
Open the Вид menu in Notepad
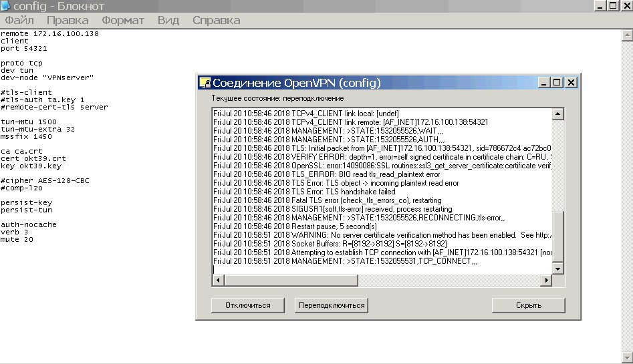click(168, 20)
